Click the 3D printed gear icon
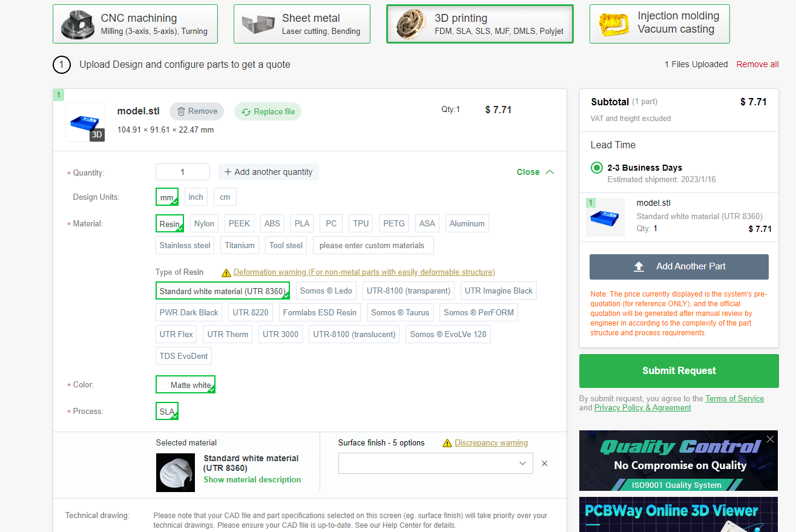796x532 pixels. coord(412,24)
